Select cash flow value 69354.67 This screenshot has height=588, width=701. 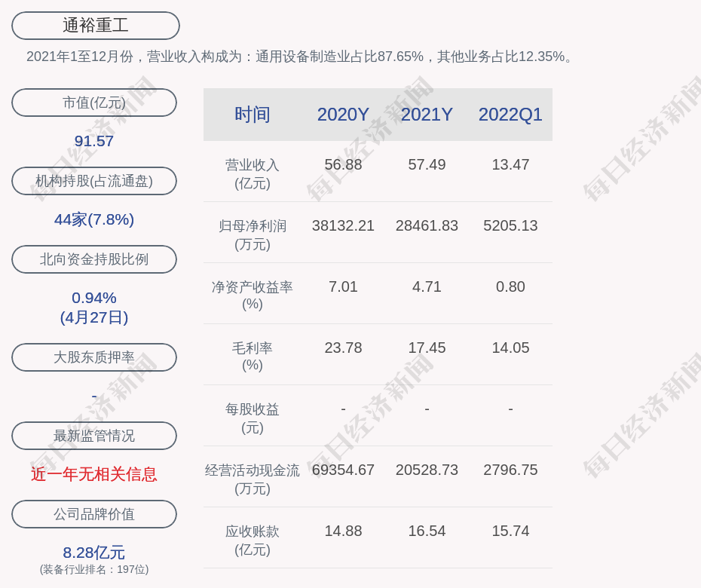point(343,470)
